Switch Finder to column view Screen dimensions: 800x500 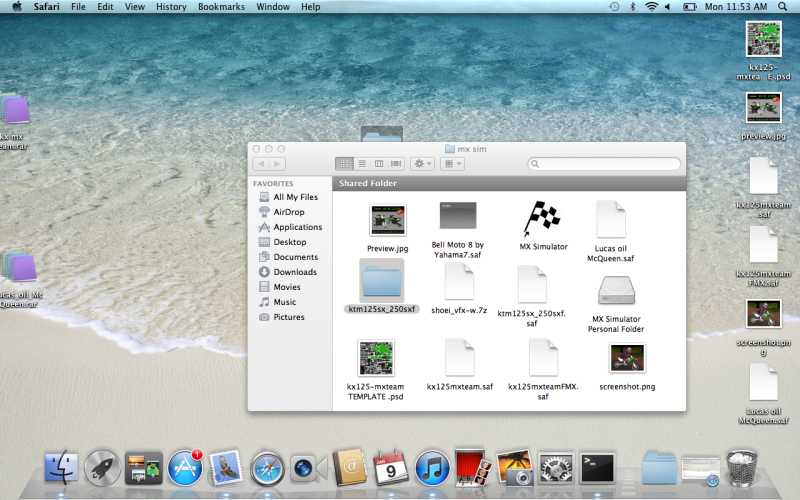[379, 164]
